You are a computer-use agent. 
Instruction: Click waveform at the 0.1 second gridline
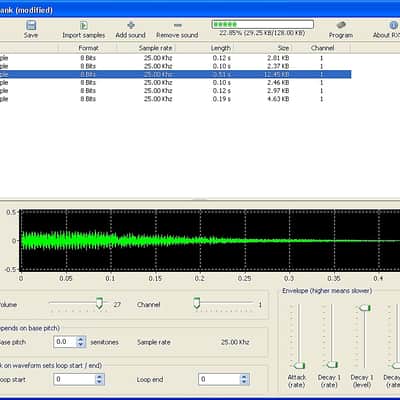click(111, 240)
